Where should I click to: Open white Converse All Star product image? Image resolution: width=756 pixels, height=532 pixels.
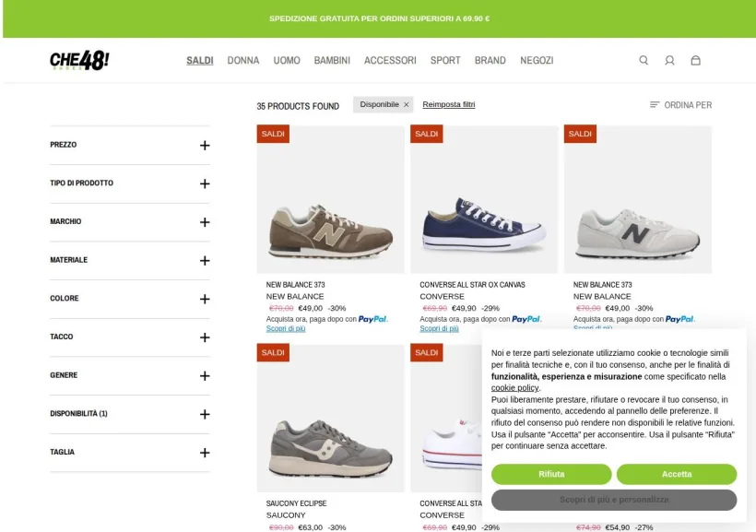pyautogui.click(x=446, y=419)
